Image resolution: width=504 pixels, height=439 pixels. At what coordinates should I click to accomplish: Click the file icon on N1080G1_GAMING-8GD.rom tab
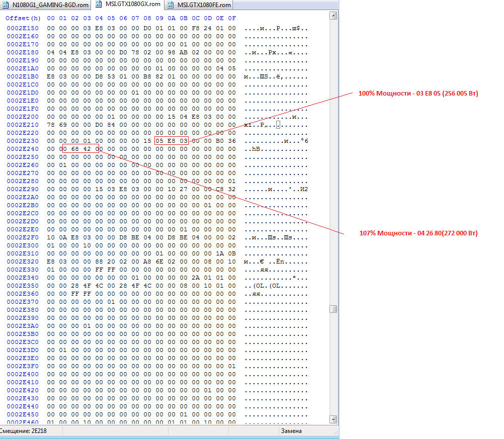tap(6, 5)
